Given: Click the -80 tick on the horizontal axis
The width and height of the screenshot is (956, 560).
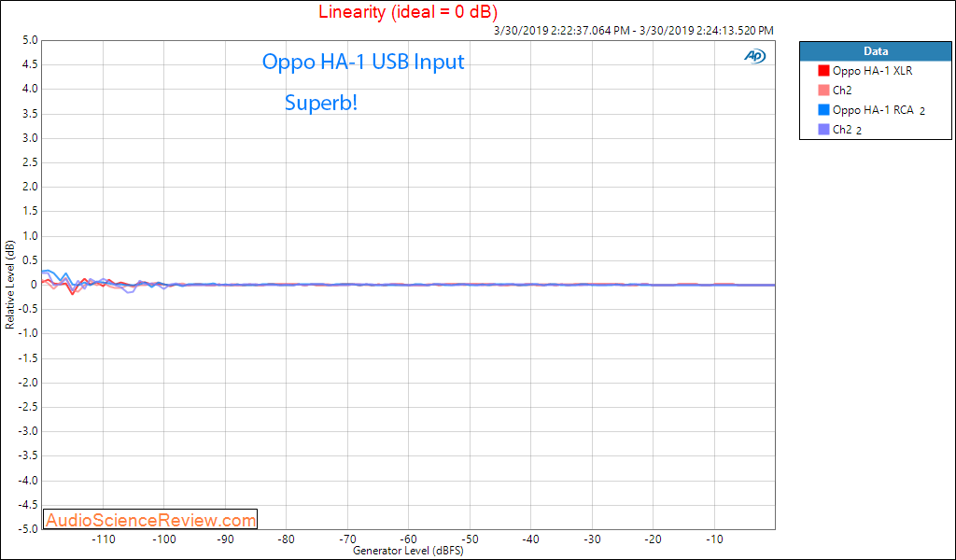Looking at the screenshot, I should point(286,539).
